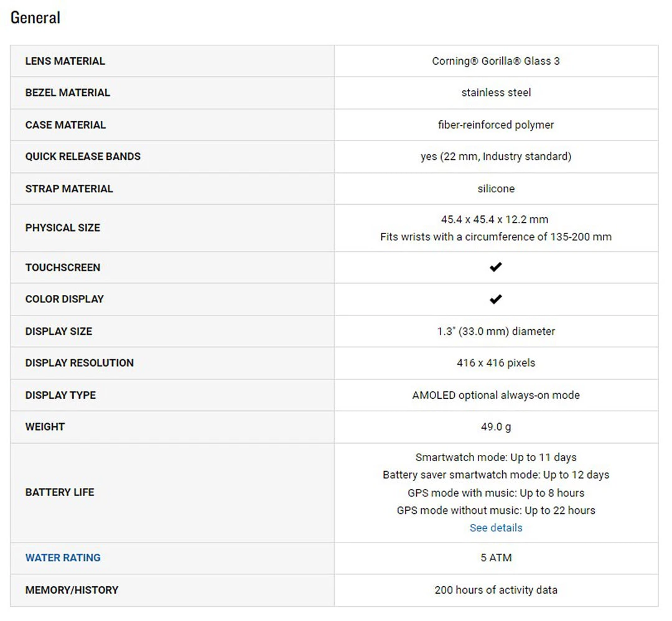Select the Bezel Material label

coord(68,93)
